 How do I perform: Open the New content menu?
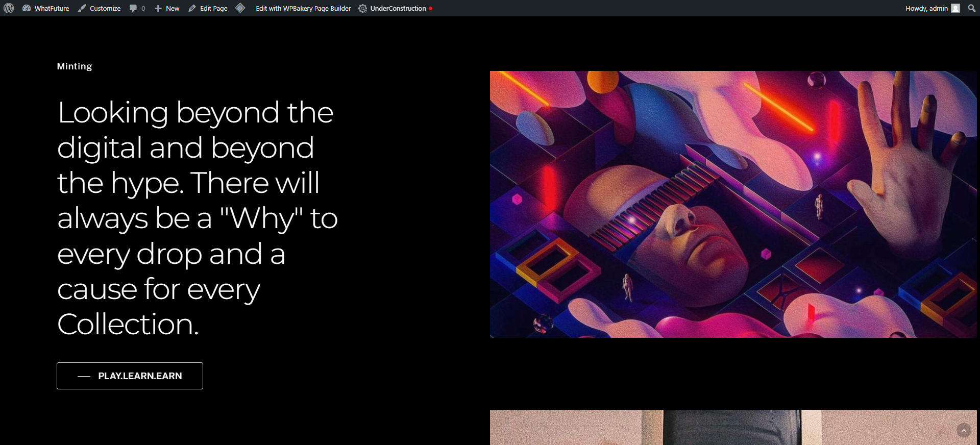[x=167, y=8]
